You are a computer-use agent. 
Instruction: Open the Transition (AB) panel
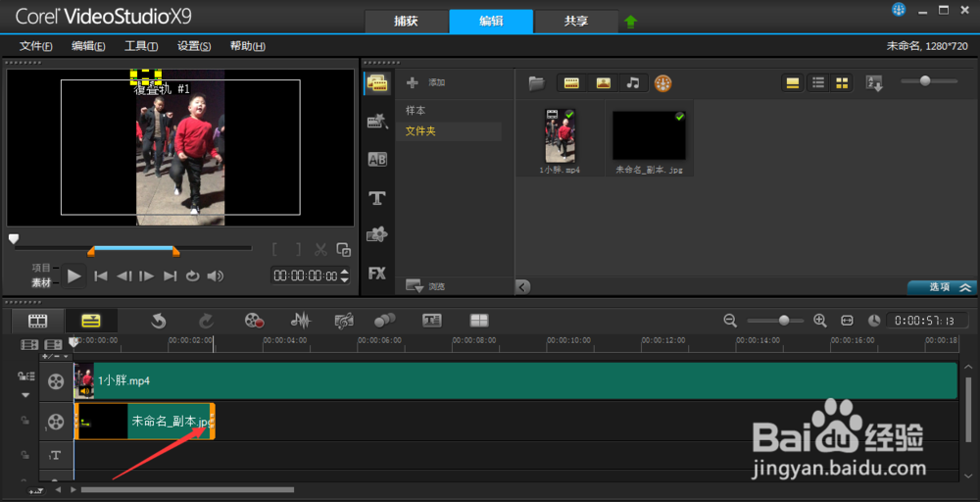tap(377, 160)
